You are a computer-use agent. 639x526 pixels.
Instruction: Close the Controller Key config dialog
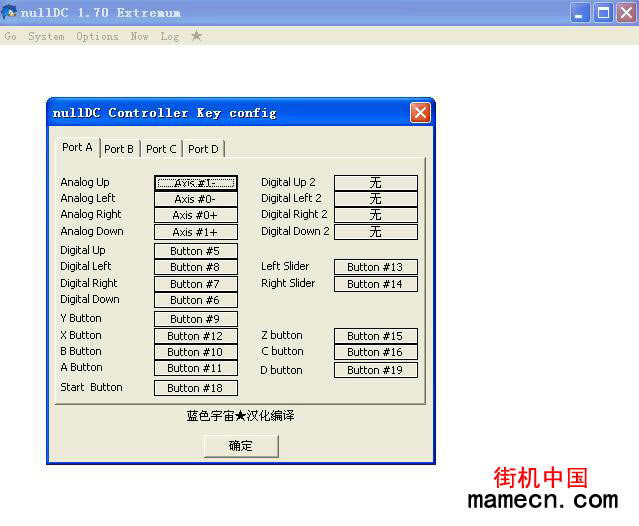420,113
